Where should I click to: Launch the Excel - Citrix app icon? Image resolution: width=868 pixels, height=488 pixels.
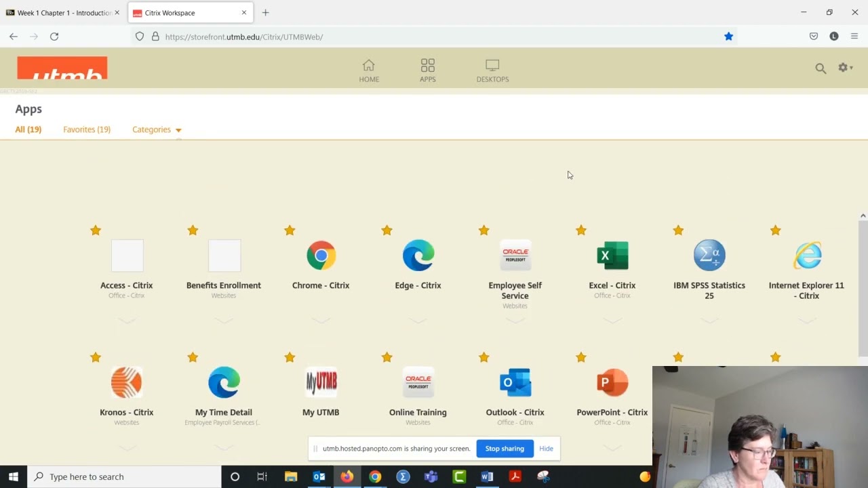click(612, 256)
